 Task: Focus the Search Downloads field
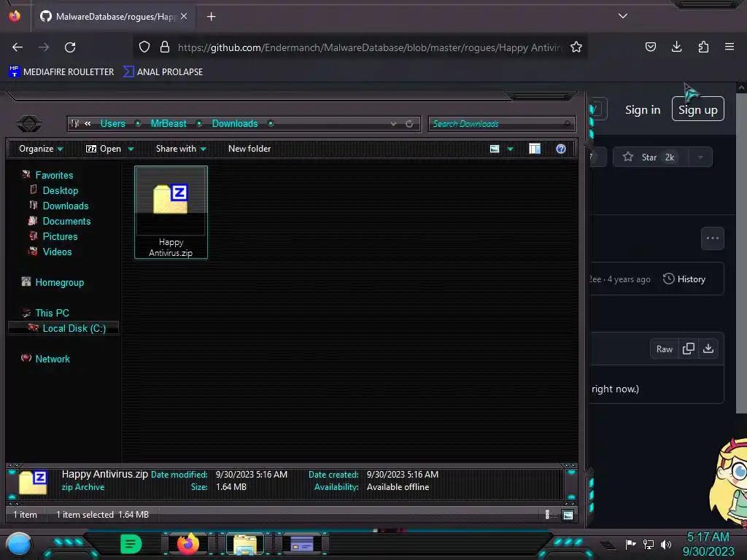[x=501, y=124]
